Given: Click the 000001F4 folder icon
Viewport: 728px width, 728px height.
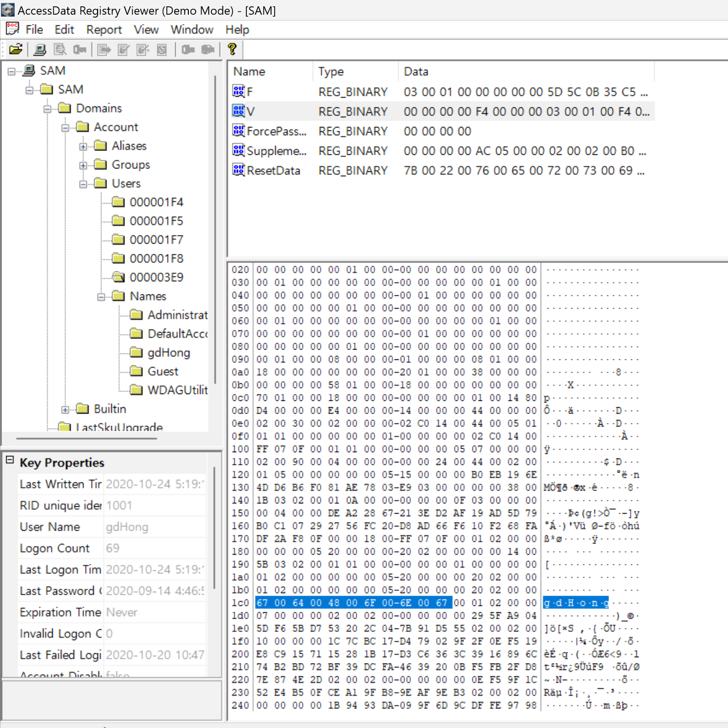Looking at the screenshot, I should 118,202.
